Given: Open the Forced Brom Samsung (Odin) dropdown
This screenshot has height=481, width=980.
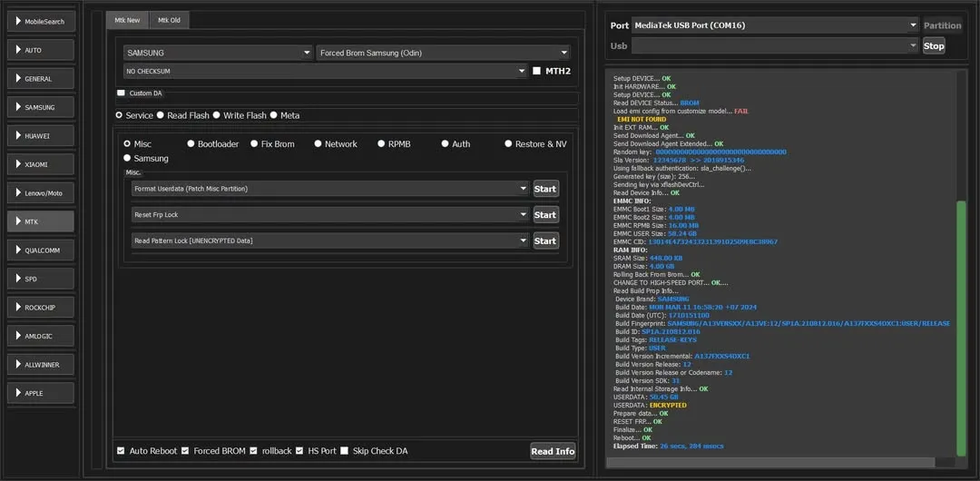Looking at the screenshot, I should pos(443,54).
